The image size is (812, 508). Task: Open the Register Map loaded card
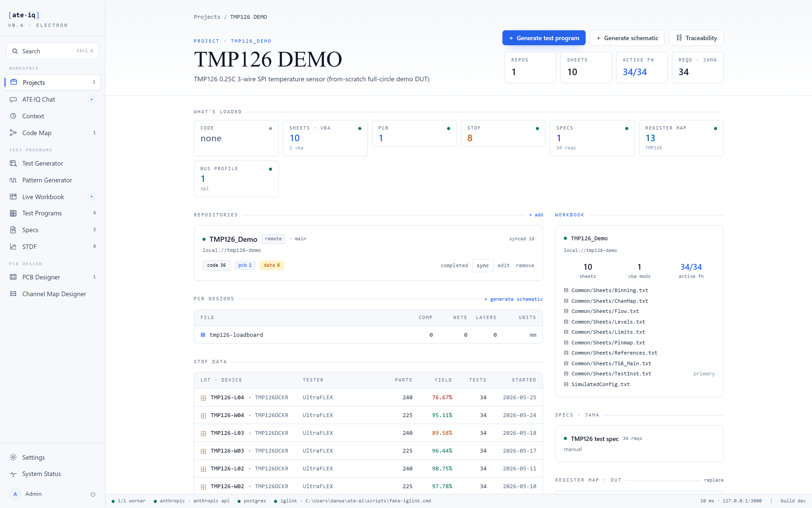tap(681, 138)
